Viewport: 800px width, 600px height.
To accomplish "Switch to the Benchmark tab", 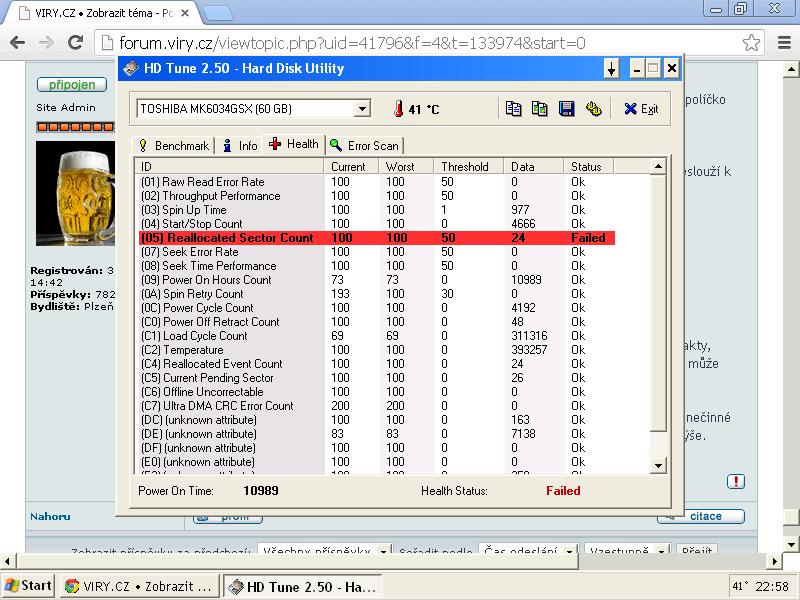I will (x=174, y=146).
